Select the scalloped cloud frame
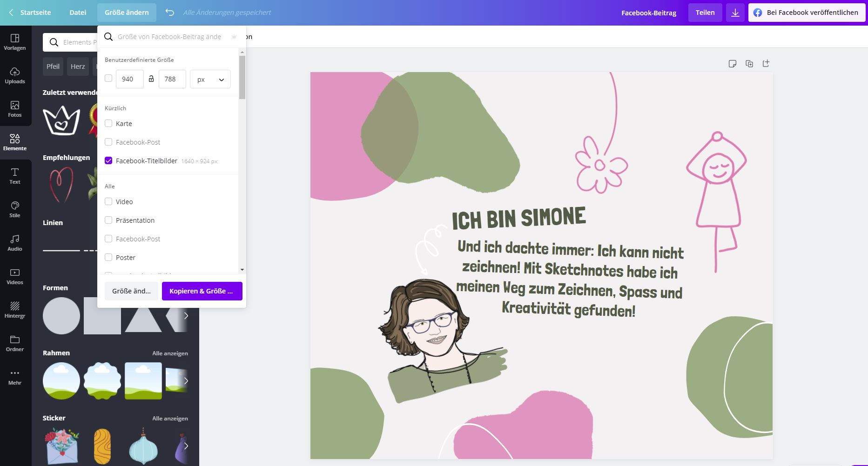This screenshot has width=868, height=466. (102, 381)
